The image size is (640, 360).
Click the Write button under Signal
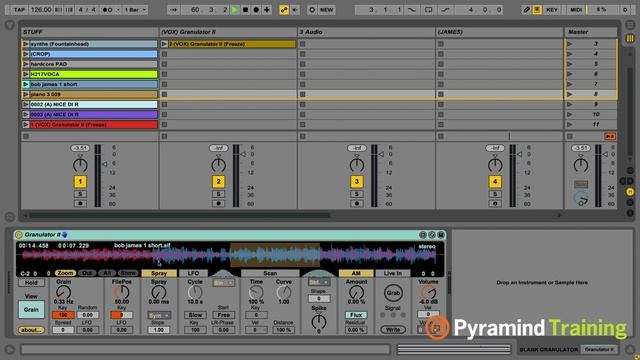click(x=393, y=329)
